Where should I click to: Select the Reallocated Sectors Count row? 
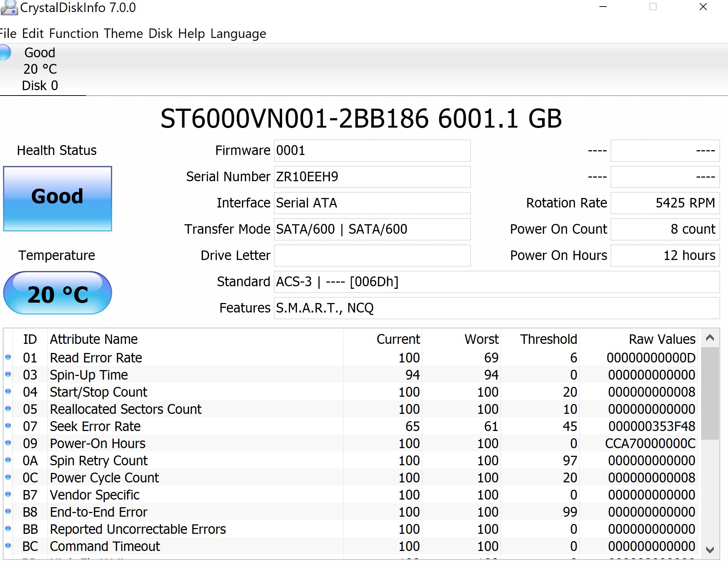(x=351, y=409)
